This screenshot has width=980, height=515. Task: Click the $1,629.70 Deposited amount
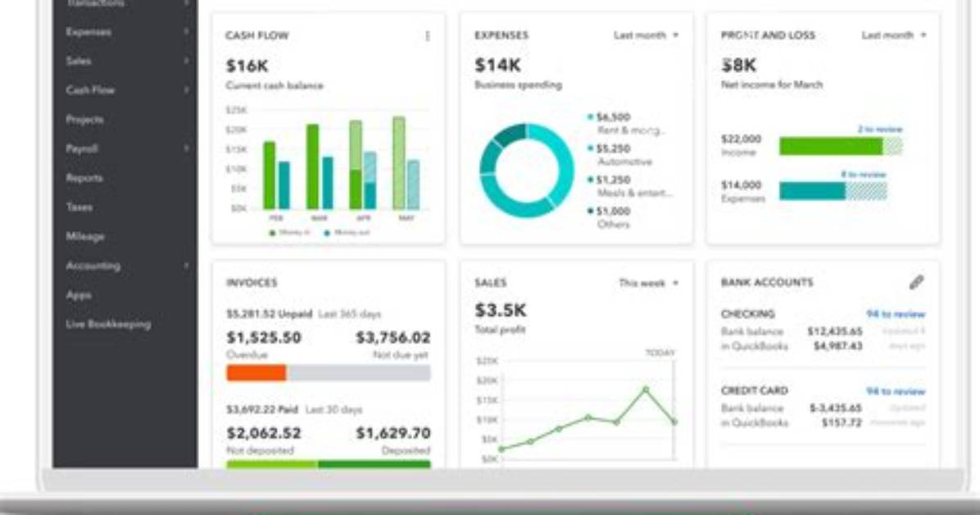pyautogui.click(x=393, y=433)
